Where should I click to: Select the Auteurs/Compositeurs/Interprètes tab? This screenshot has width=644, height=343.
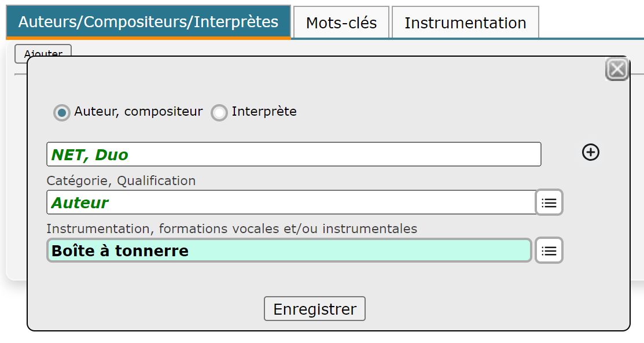[148, 22]
